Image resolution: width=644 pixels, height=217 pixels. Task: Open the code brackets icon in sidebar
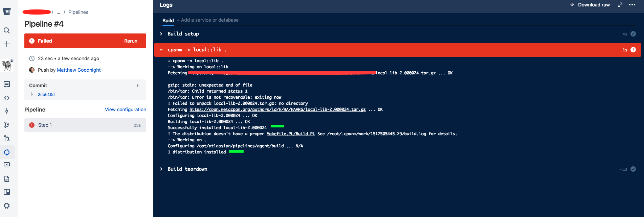pyautogui.click(x=7, y=98)
